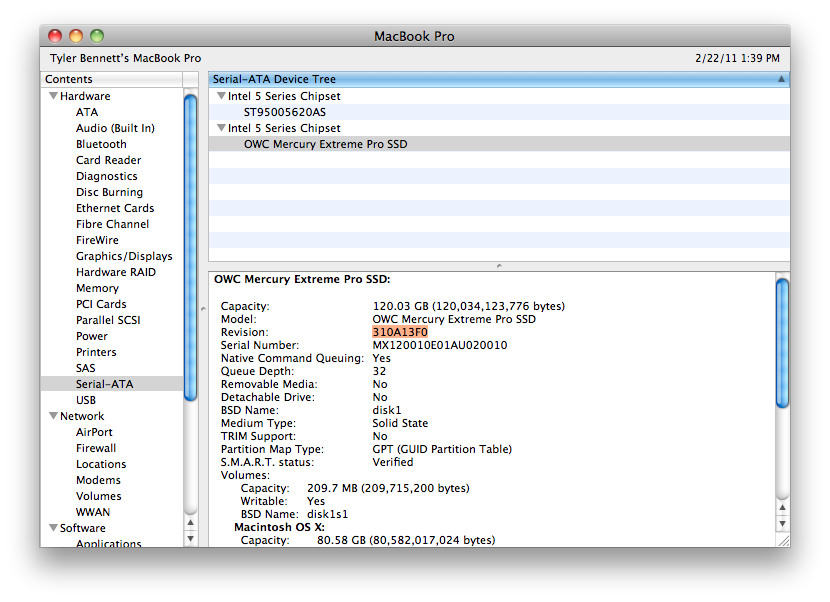Select Fibre Channel item
Viewport: 830px width, 602px height.
pyautogui.click(x=112, y=224)
